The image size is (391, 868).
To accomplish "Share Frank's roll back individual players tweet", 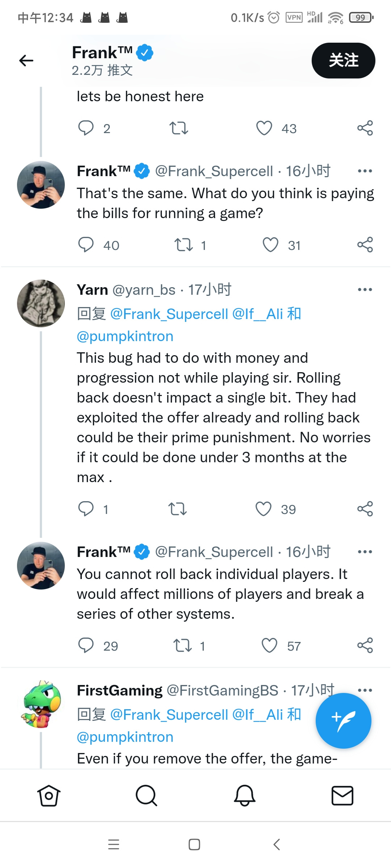I will [365, 646].
